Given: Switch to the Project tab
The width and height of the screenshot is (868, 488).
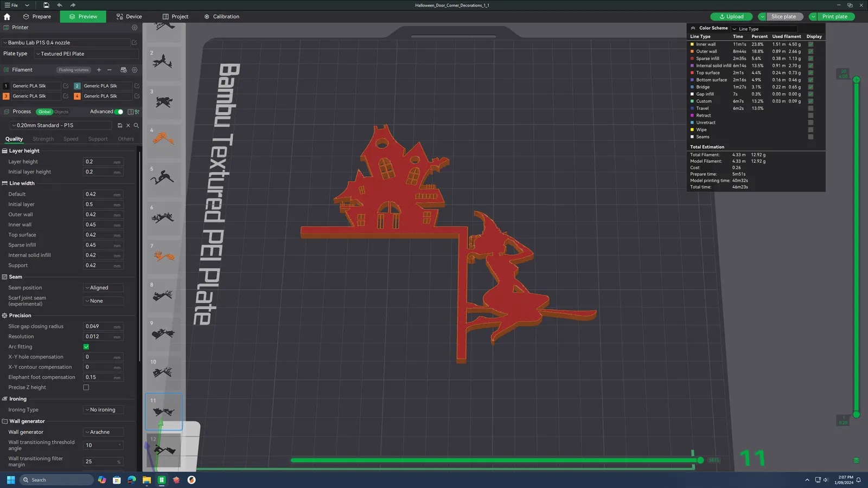Looking at the screenshot, I should [175, 17].
